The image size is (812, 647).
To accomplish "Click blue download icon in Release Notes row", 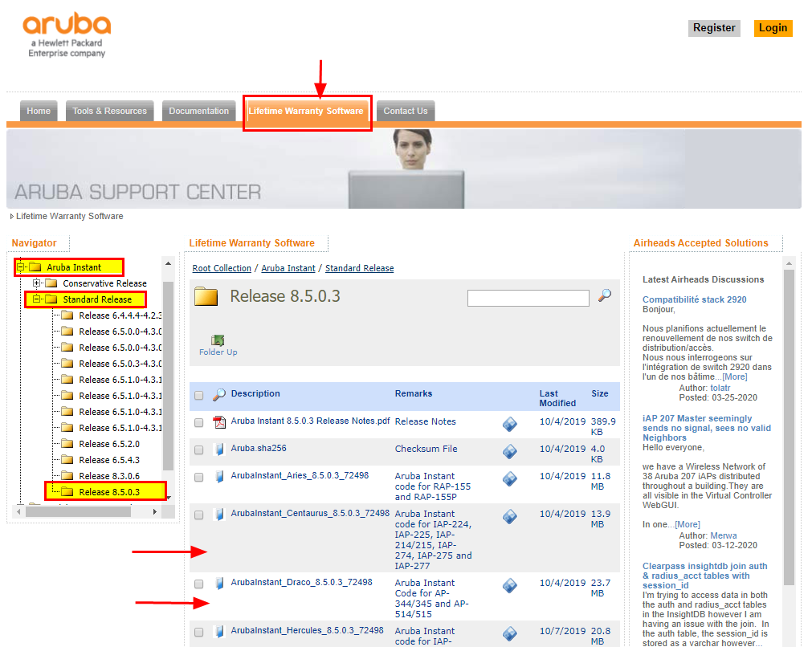I will click(x=509, y=424).
